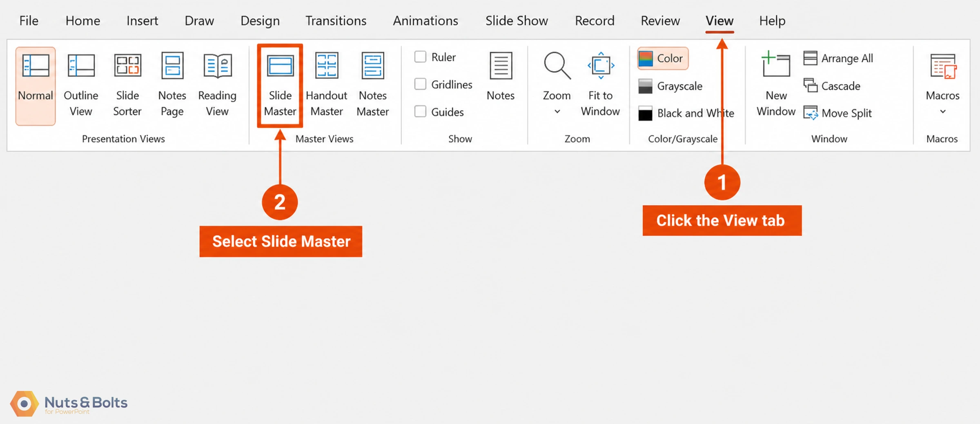Cascade the open windows
Screen dimensions: 980x424
point(832,86)
